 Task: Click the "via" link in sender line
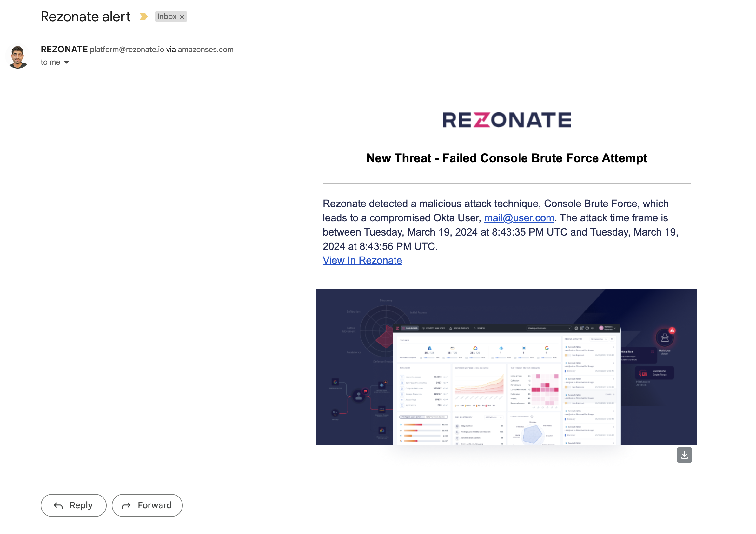tap(171, 50)
